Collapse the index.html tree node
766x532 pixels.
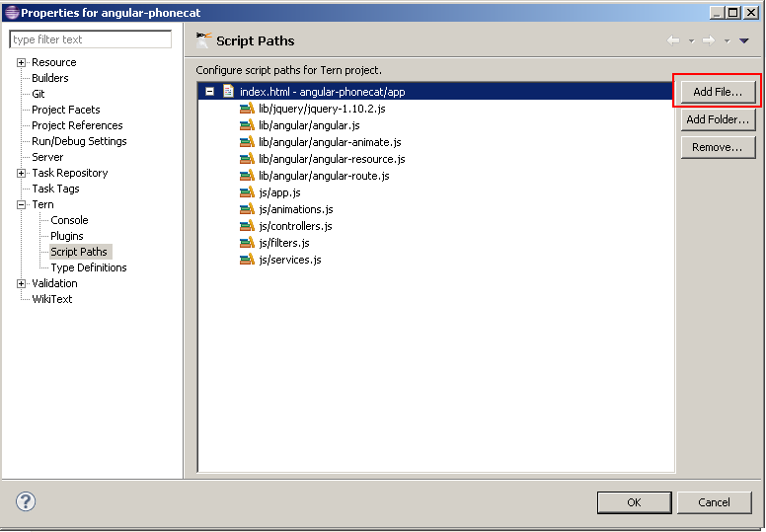click(209, 92)
